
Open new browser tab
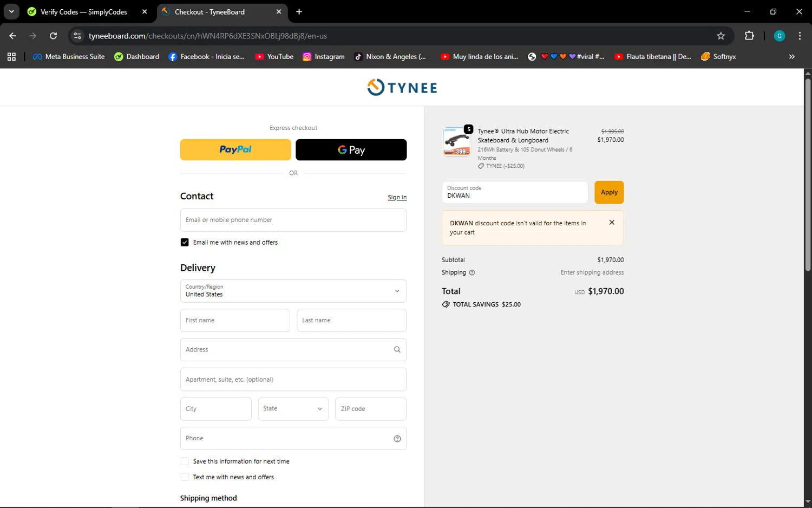point(299,11)
